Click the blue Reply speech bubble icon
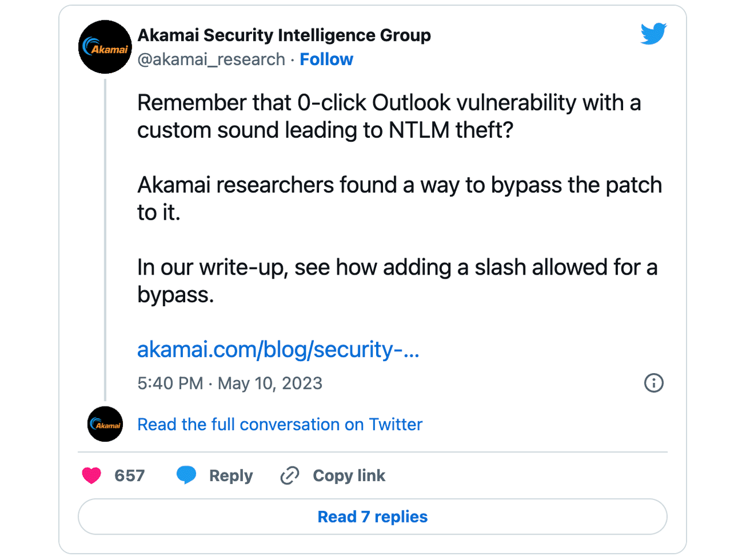750x560 pixels. pyautogui.click(x=186, y=475)
